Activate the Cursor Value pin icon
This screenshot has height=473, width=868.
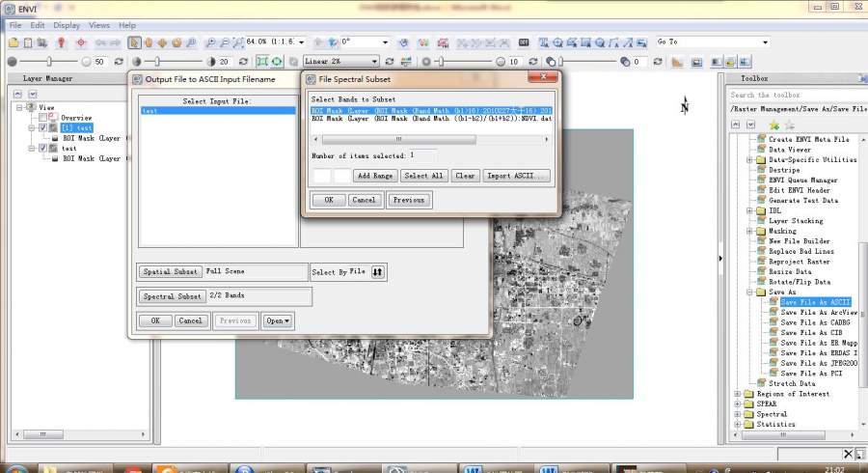61,42
